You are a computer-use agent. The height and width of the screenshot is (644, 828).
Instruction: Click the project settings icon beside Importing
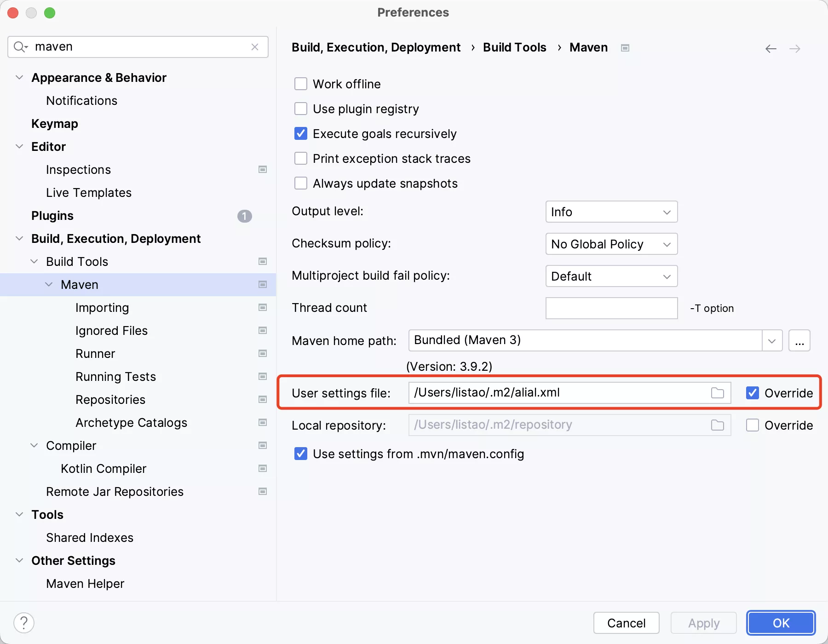pyautogui.click(x=263, y=307)
